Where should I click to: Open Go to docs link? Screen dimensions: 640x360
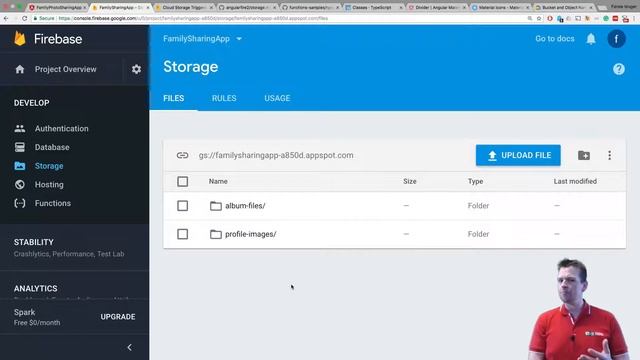pyautogui.click(x=555, y=39)
